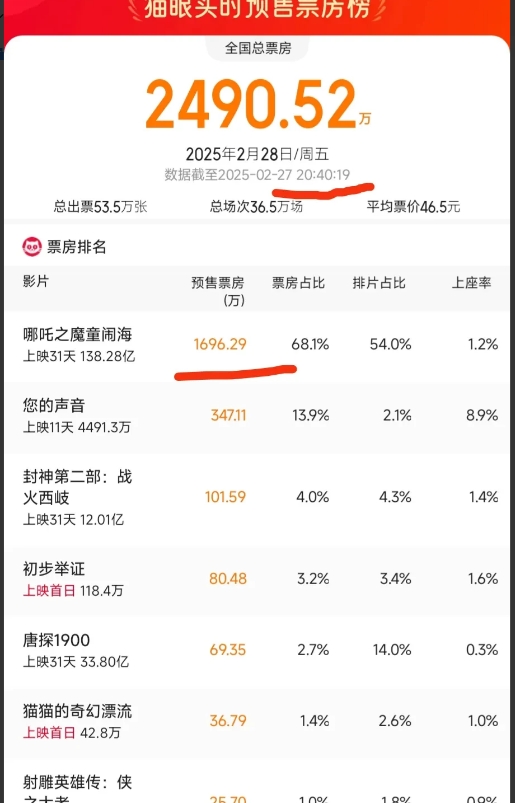The height and width of the screenshot is (803, 515).
Task: Click the 影片 column header
Action: pyautogui.click(x=36, y=281)
